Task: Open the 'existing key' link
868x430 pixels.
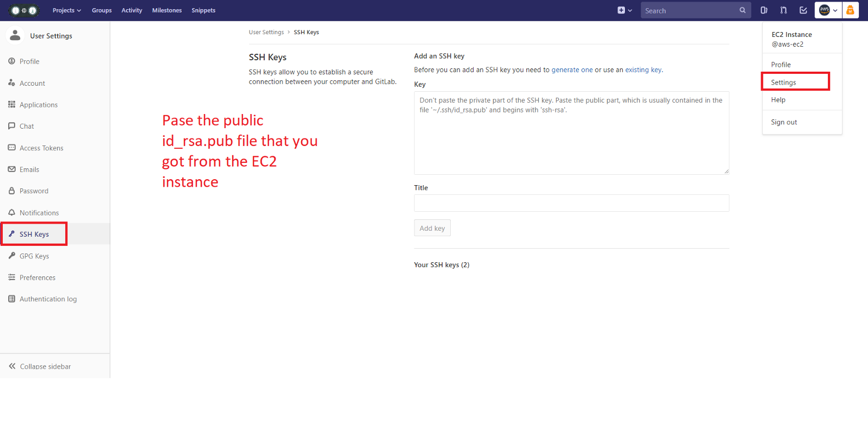Action: 643,69
